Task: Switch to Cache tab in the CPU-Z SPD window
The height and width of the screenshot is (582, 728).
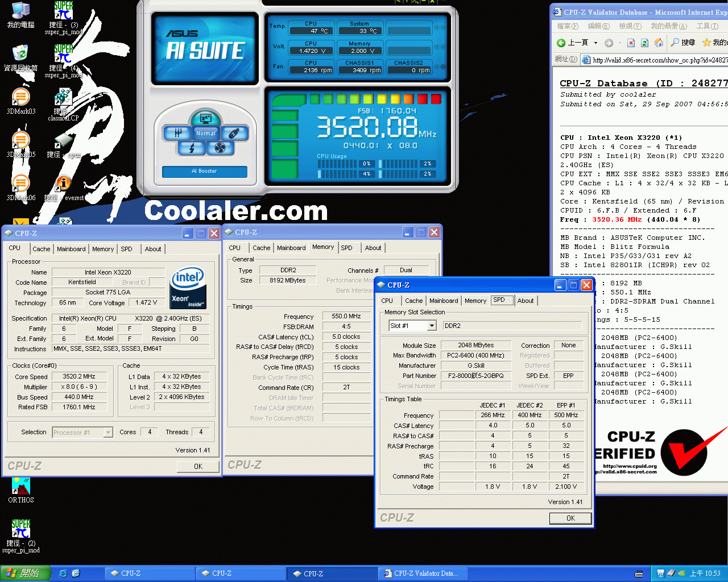Action: point(413,301)
